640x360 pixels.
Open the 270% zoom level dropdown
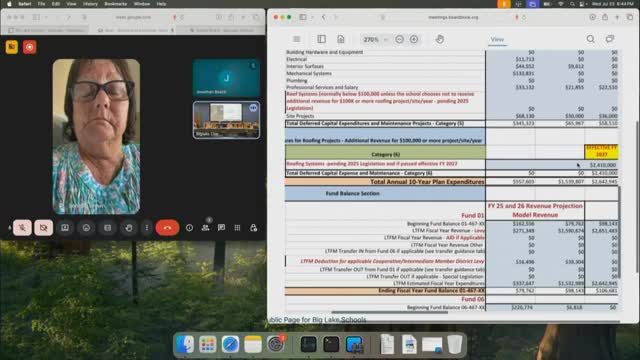click(375, 40)
